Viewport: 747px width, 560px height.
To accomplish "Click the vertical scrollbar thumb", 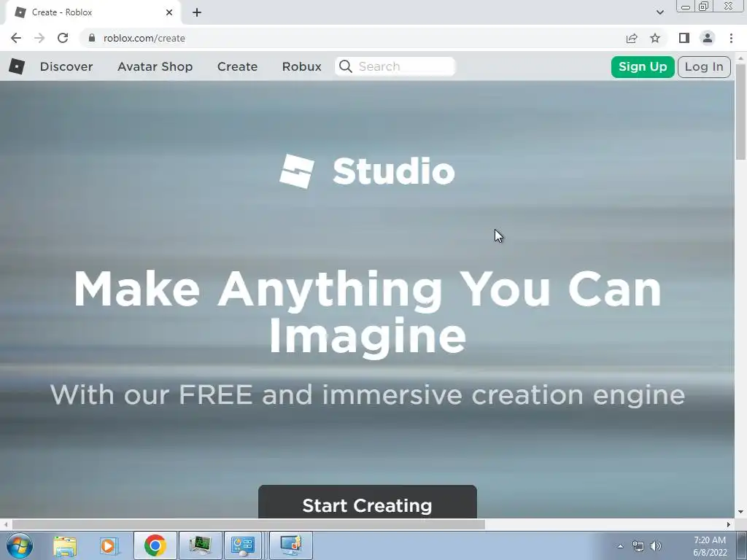I will pos(740,112).
